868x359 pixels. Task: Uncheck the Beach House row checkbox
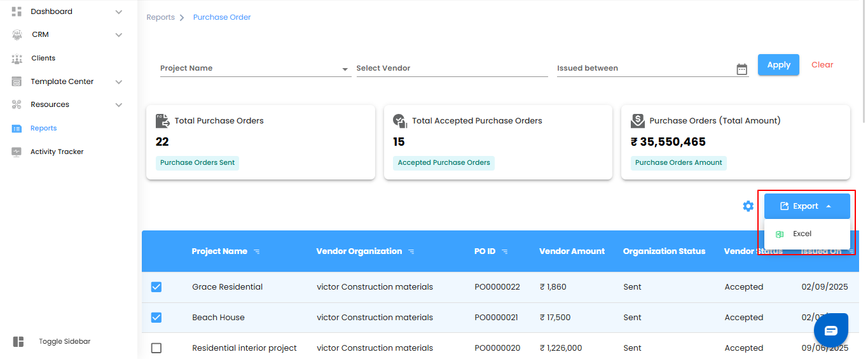[156, 318]
